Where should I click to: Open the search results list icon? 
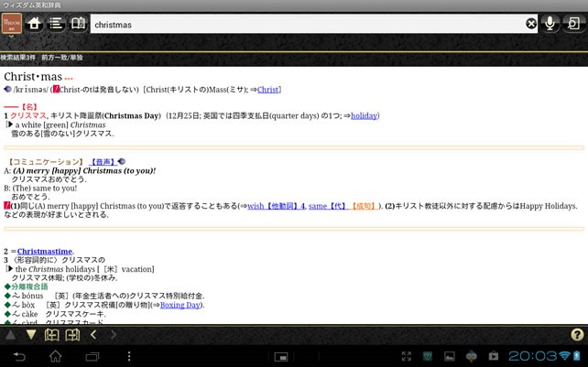point(57,24)
